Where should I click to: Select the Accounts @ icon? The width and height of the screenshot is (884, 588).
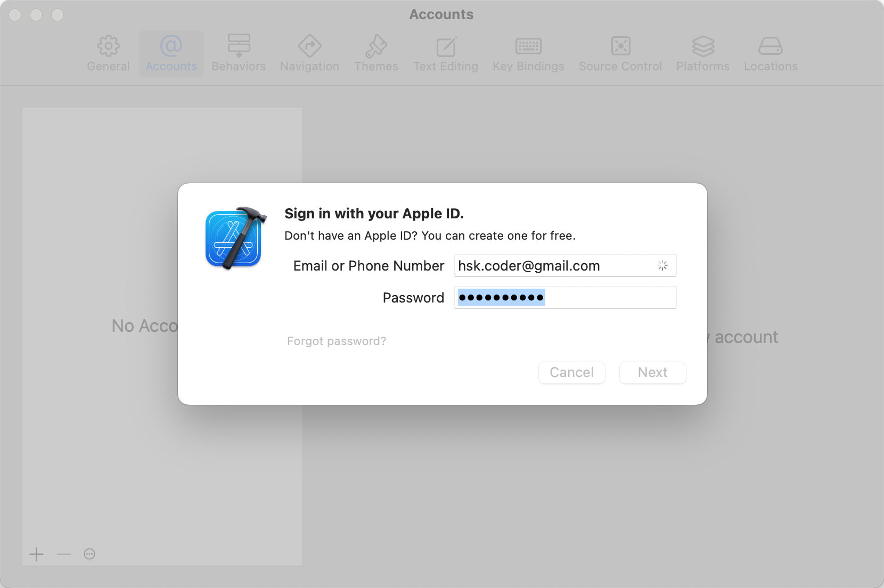click(x=171, y=46)
